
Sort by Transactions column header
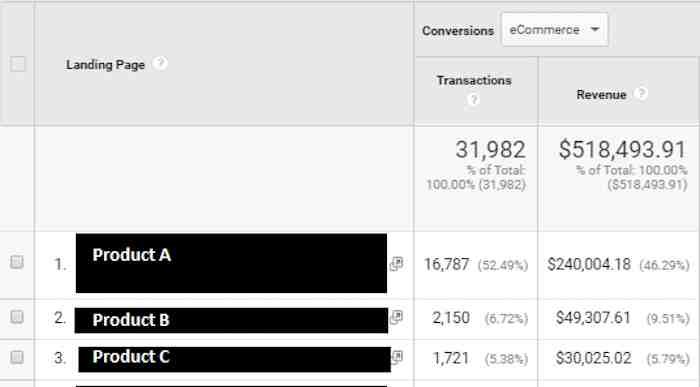474,80
